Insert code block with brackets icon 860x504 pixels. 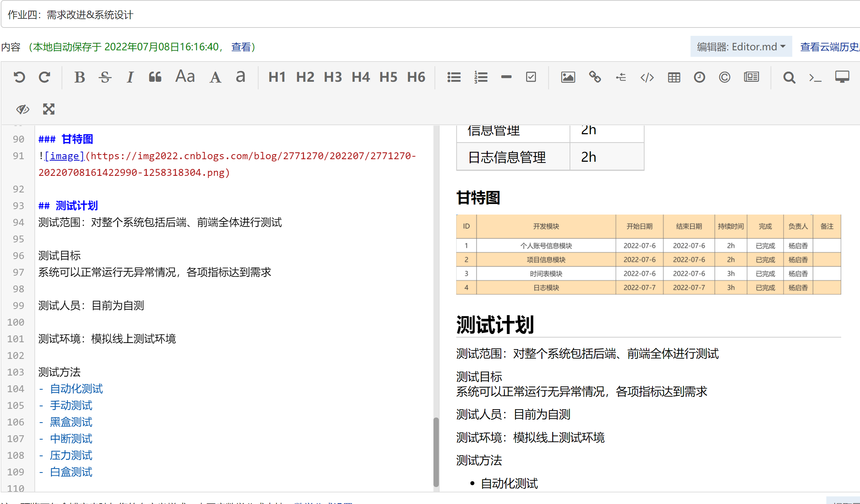point(647,77)
